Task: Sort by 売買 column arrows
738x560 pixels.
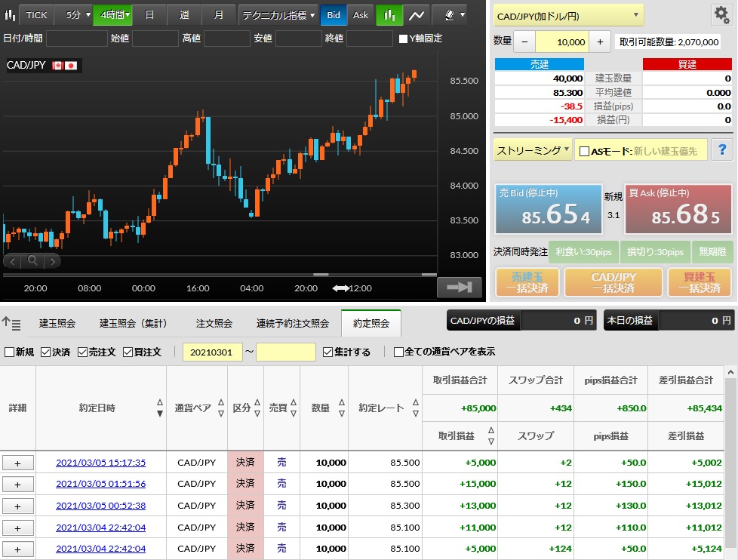Action: coord(294,408)
